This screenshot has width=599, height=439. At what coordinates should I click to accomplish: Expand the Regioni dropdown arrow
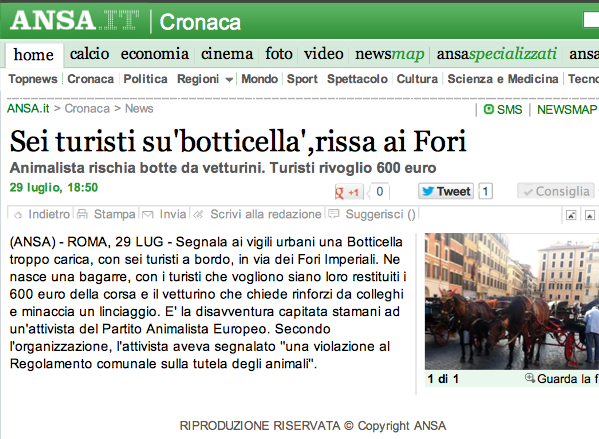229,80
